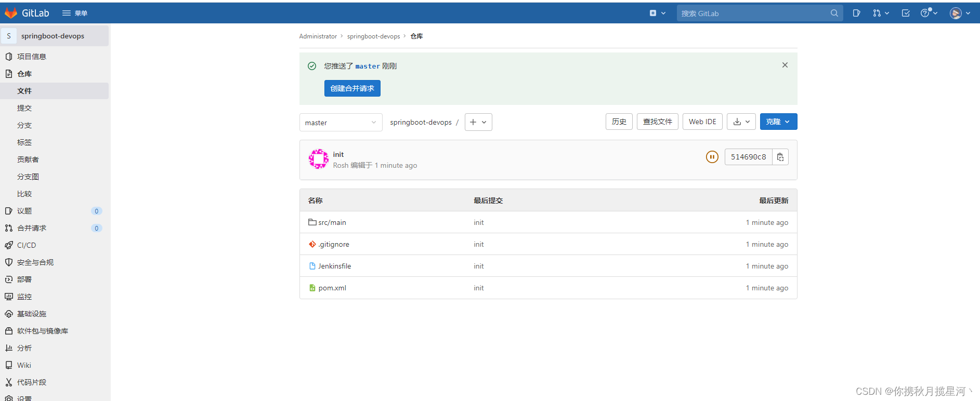The image size is (980, 401).
Task: Click the search magnifier icon
Action: tap(834, 13)
